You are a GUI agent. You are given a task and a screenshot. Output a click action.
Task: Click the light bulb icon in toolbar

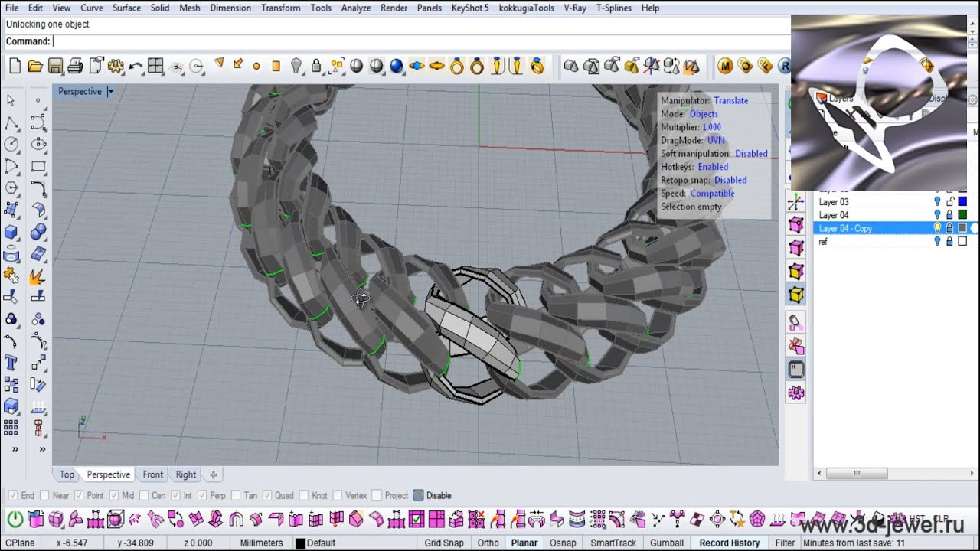pyautogui.click(x=296, y=67)
